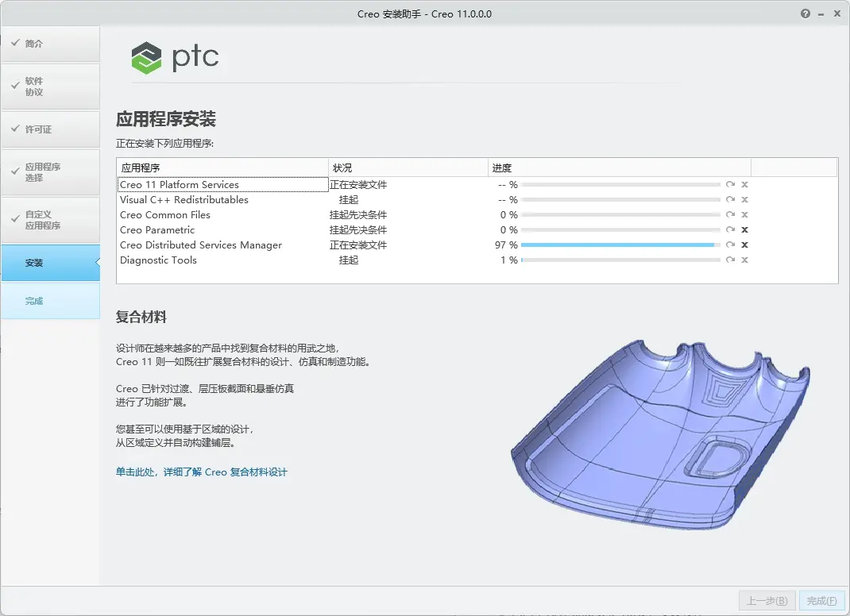Cancel the Creo Parametric installation via its X icon

pyautogui.click(x=744, y=229)
